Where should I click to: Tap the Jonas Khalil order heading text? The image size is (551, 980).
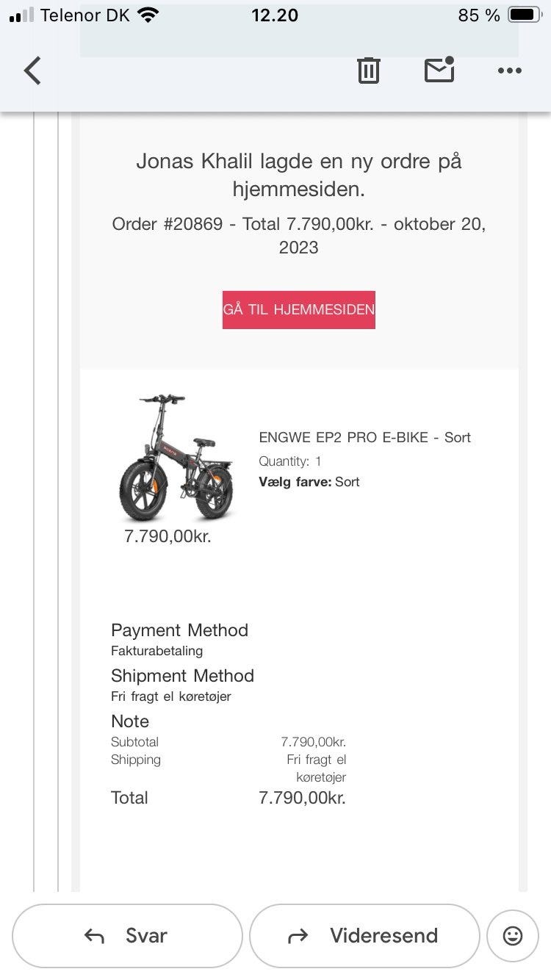[298, 175]
